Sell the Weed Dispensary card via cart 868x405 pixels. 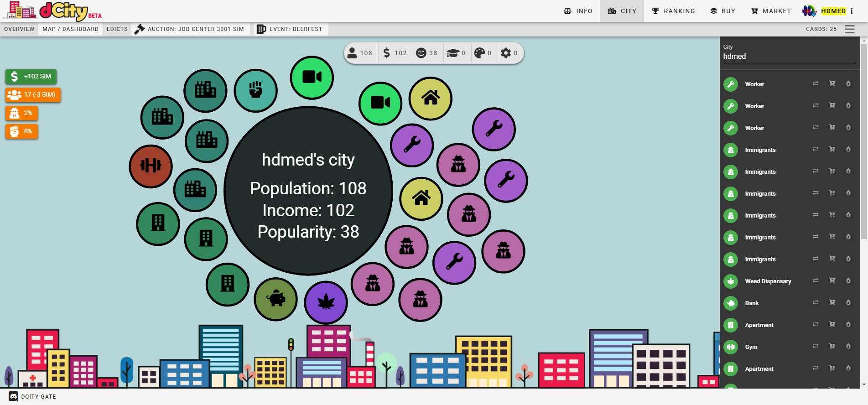(832, 280)
